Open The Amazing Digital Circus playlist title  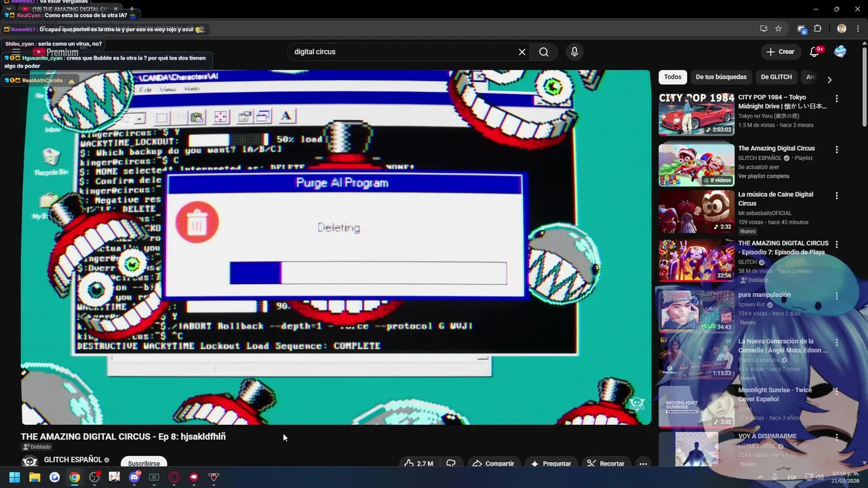click(x=776, y=148)
